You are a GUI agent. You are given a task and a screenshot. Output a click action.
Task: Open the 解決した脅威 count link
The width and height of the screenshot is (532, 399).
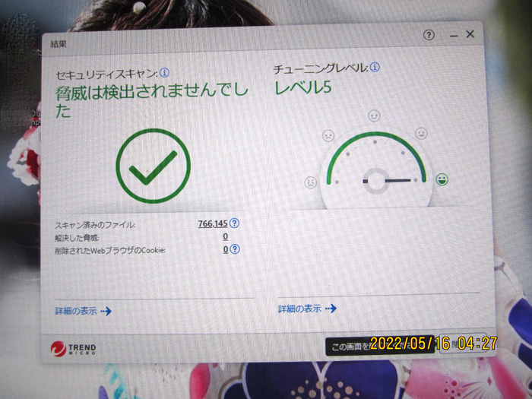click(x=225, y=236)
